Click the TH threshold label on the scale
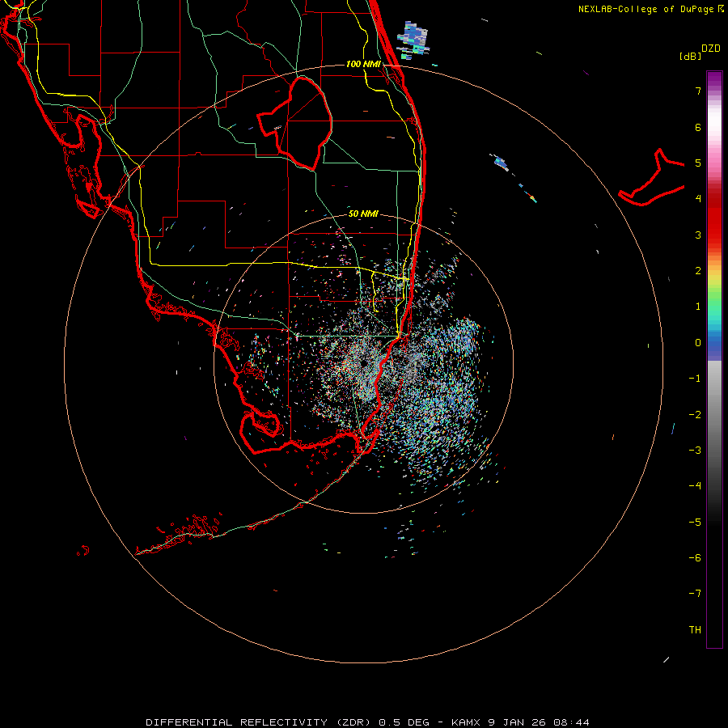Image resolution: width=728 pixels, height=728 pixels. pyautogui.click(x=695, y=629)
